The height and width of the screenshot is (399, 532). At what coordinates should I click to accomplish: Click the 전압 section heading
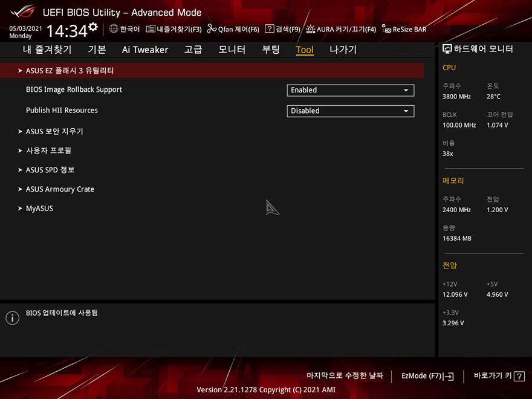pos(450,265)
